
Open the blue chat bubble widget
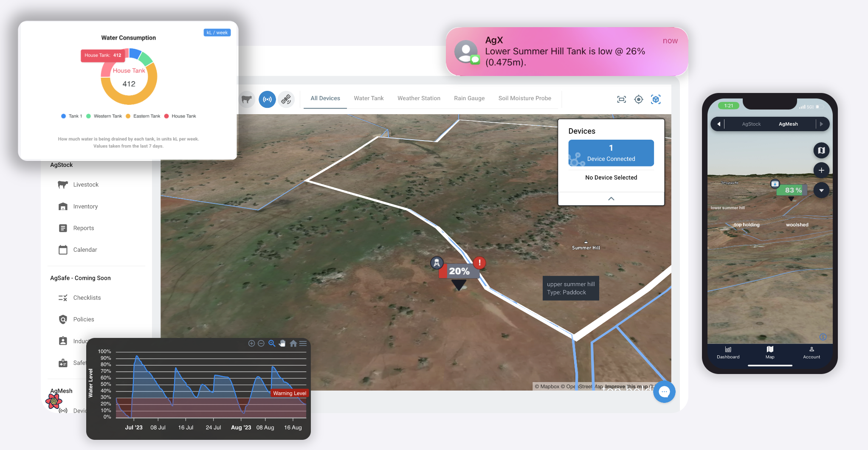pyautogui.click(x=664, y=392)
